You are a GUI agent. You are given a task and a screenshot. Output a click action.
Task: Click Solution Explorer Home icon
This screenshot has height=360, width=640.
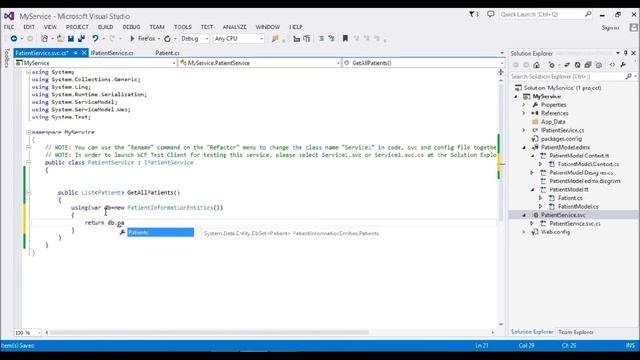point(536,65)
